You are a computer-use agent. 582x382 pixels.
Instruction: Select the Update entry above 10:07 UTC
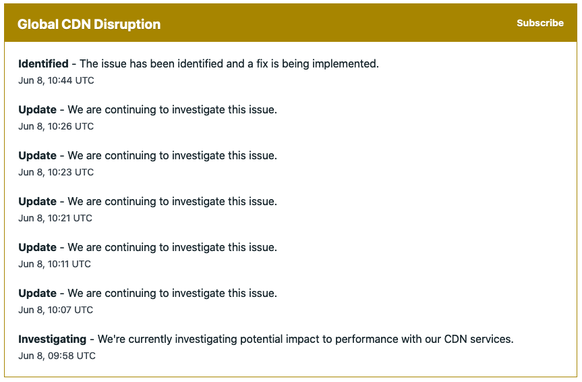click(x=37, y=293)
